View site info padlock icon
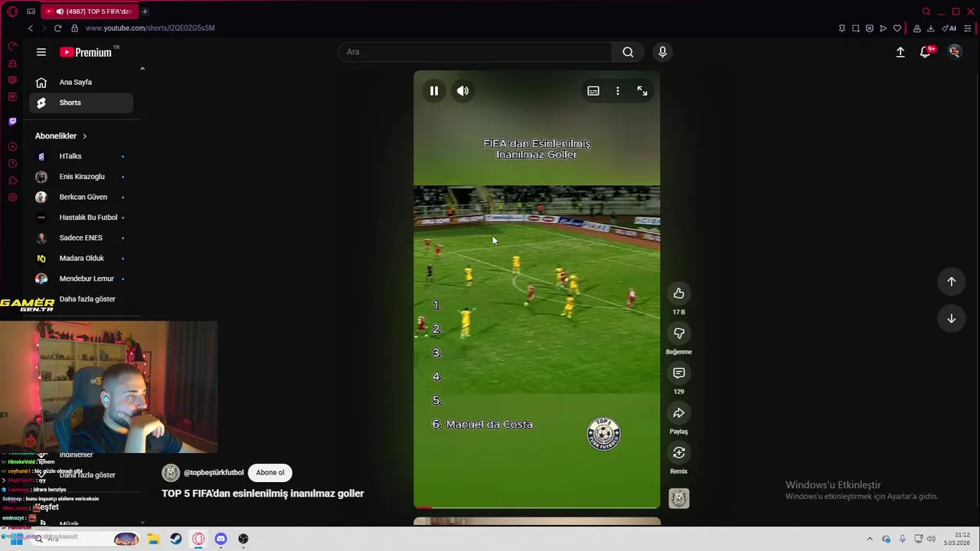Screen dimensions: 980x551 (x=74, y=28)
